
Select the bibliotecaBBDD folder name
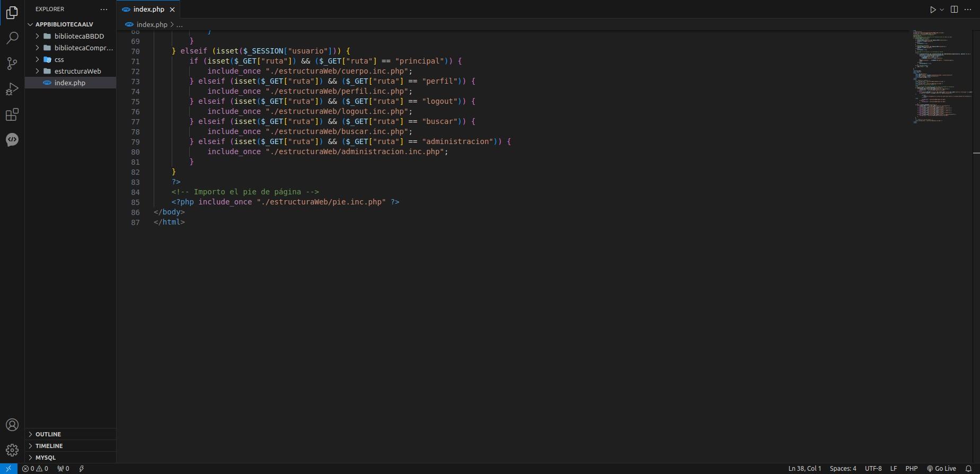(79, 36)
